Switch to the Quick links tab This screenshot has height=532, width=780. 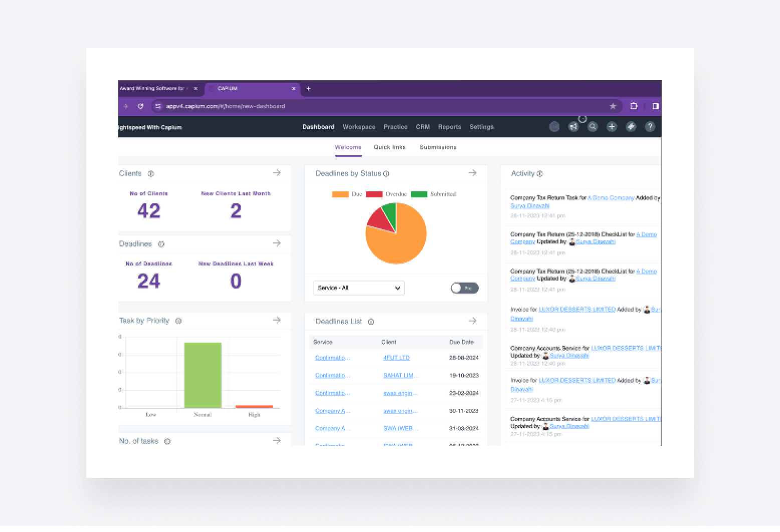tap(389, 147)
